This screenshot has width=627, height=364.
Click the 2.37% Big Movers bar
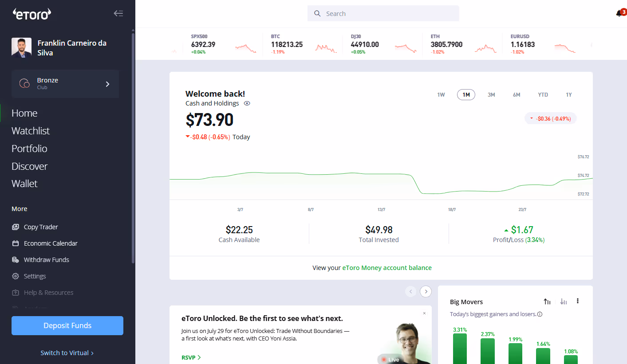(x=487, y=351)
